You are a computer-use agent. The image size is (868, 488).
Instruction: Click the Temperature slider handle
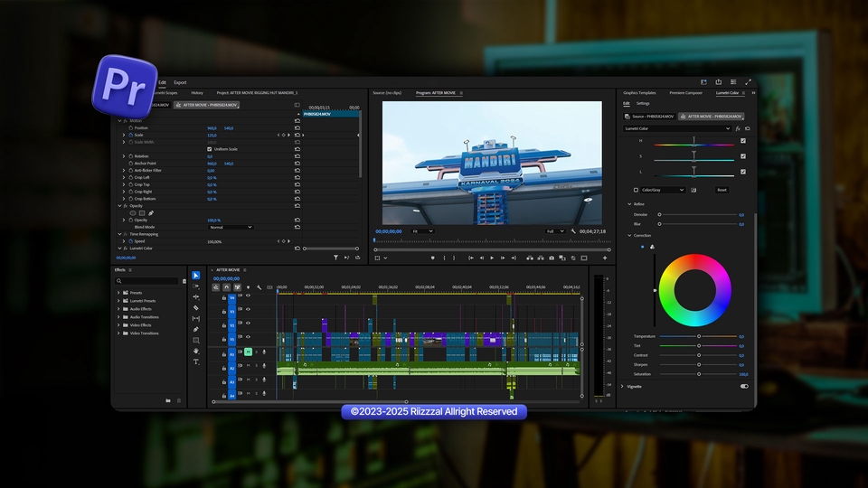tap(699, 336)
